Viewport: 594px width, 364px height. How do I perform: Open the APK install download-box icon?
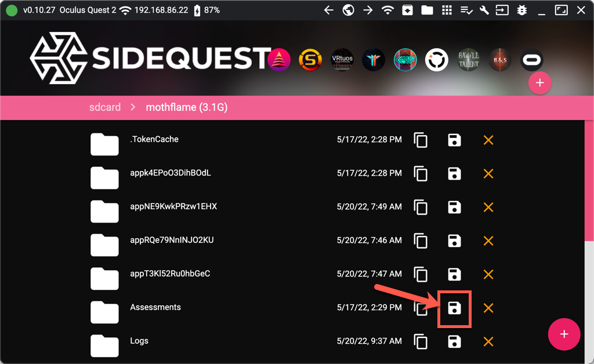407,10
